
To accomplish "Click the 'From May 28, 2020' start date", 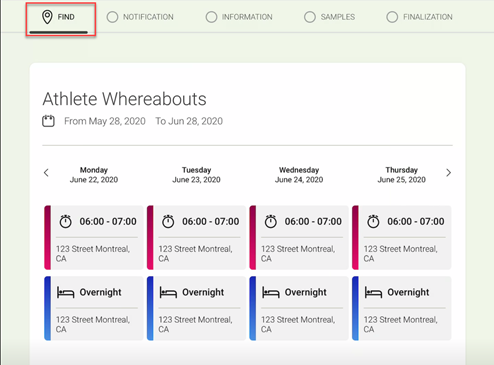I will point(105,121).
